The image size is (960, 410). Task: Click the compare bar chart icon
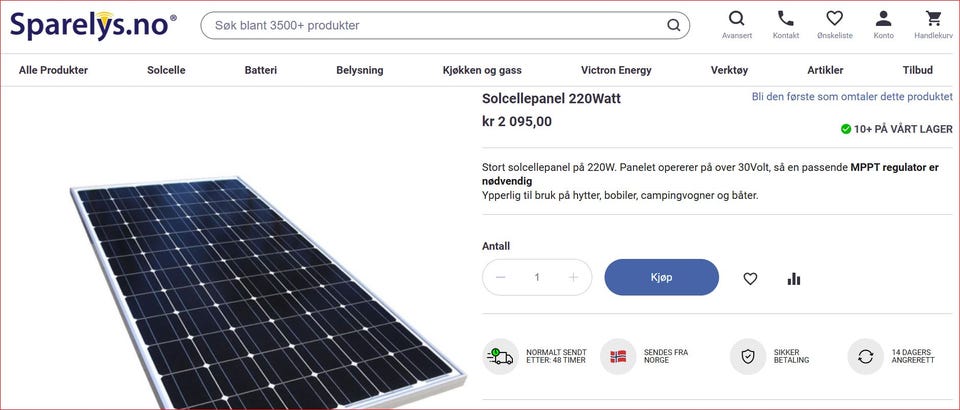[x=794, y=279]
